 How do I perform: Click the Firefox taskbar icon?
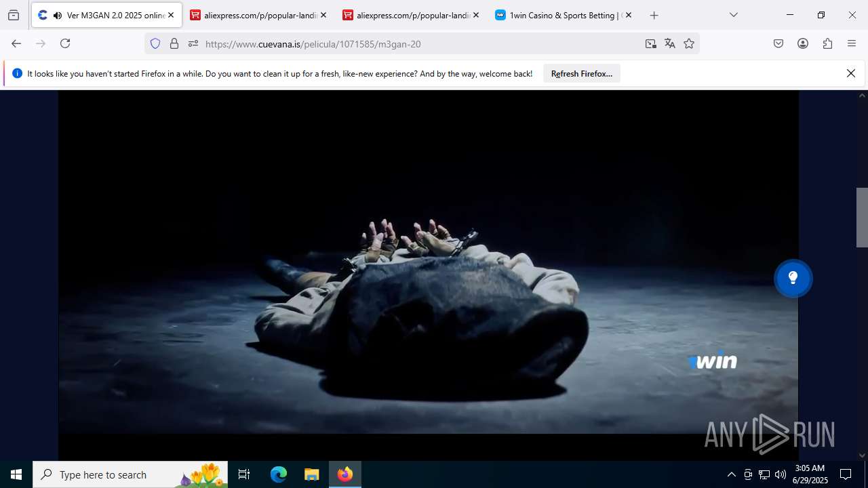click(345, 474)
